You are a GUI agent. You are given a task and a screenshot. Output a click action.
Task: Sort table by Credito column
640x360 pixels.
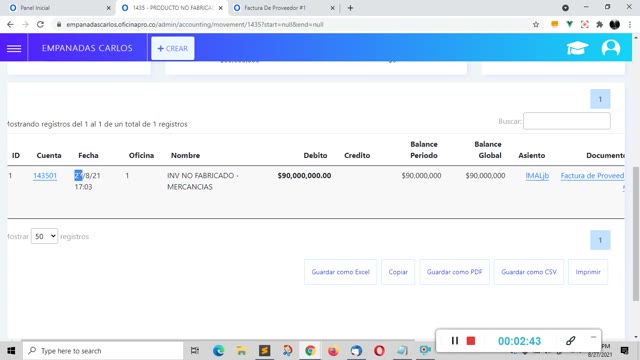357,156
